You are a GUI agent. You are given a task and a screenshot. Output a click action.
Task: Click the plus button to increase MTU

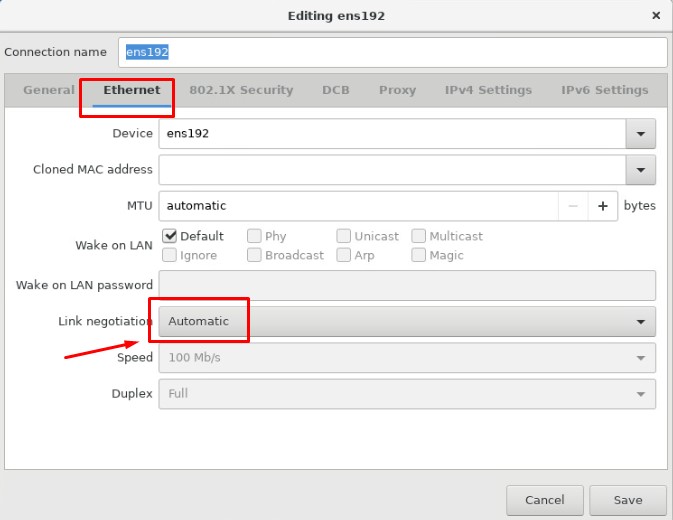pos(603,206)
